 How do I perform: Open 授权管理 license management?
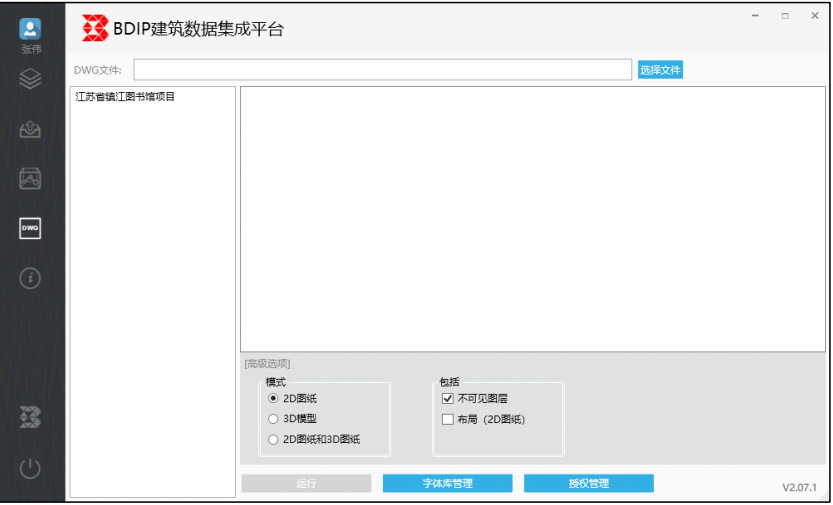coord(589,483)
